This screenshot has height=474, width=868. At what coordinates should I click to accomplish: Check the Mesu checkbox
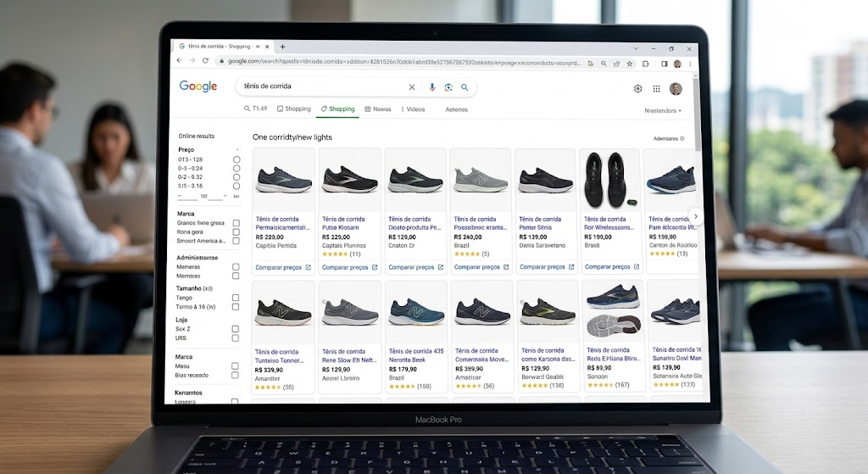[x=236, y=366]
